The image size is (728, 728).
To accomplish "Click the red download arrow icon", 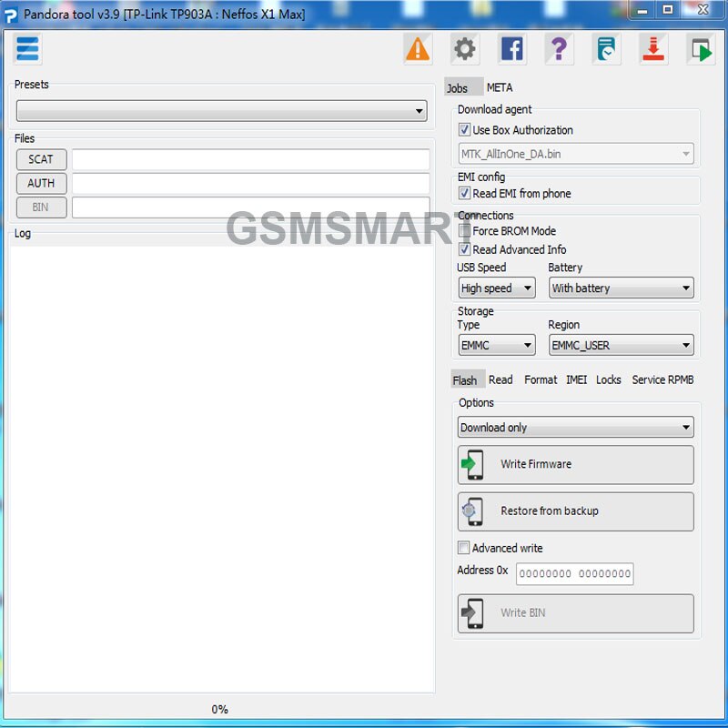I will click(x=653, y=49).
